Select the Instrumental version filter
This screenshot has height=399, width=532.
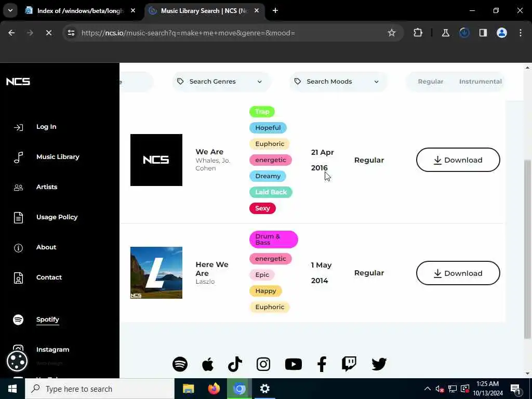480,82
